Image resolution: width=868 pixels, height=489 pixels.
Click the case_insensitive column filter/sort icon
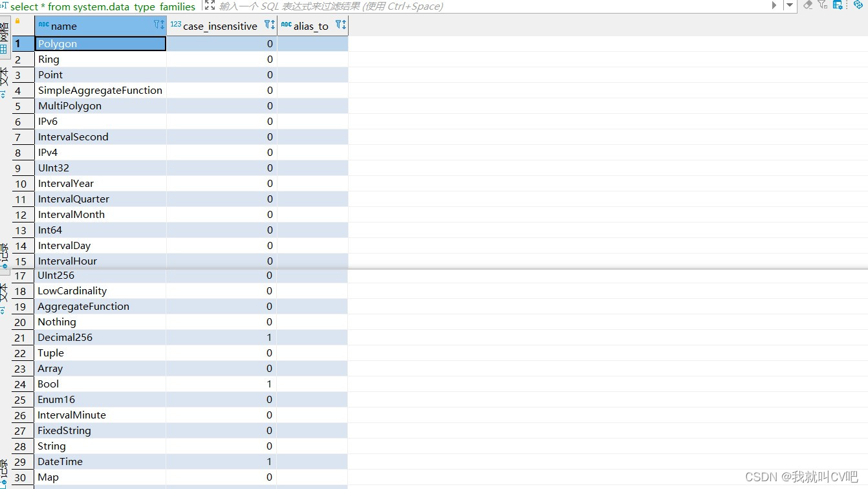270,25
